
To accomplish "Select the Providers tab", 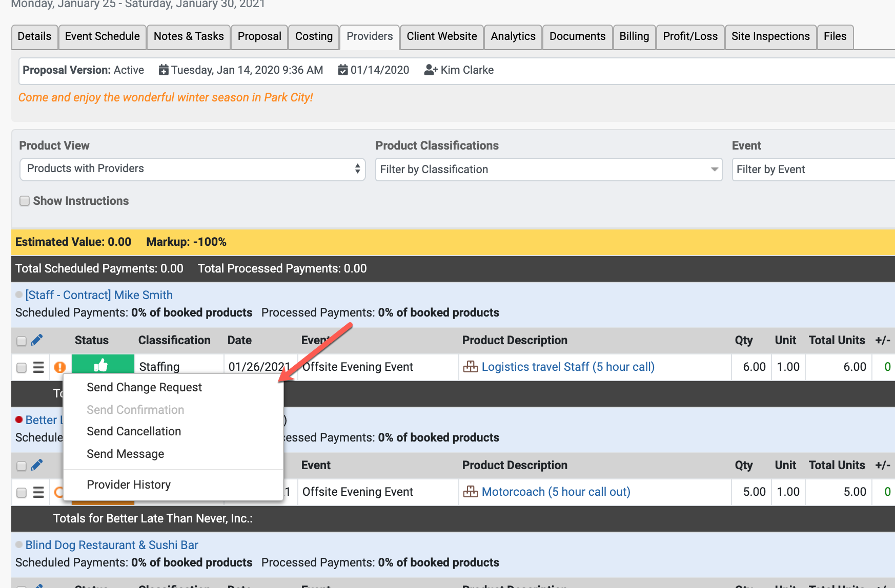I will [370, 36].
